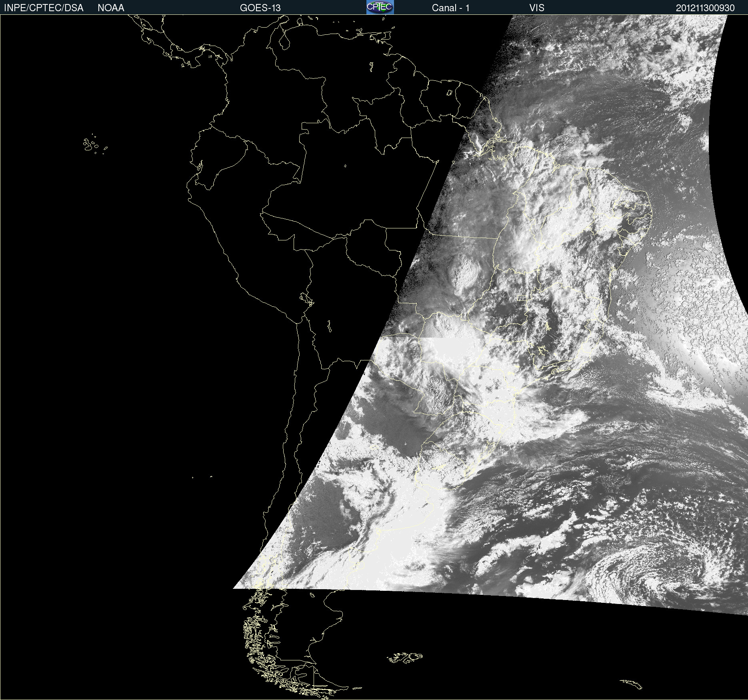748x700 pixels.
Task: Select the INPE/CPTEC/DSA header label
Action: [x=44, y=8]
